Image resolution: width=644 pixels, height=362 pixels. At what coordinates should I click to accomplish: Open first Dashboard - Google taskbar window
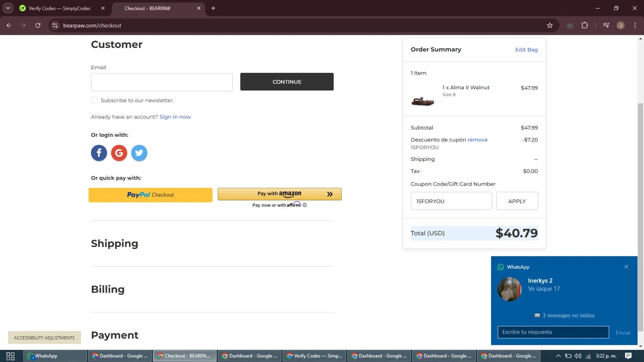(x=120, y=356)
